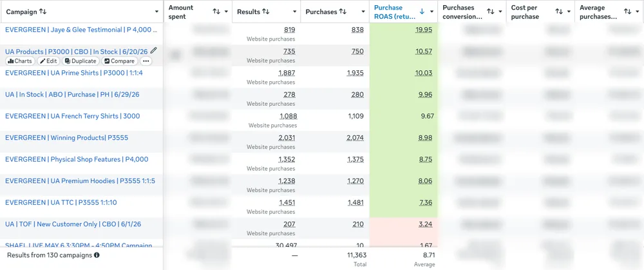
Task: Click the 19.95 ROAS value in green cell
Action: click(424, 30)
